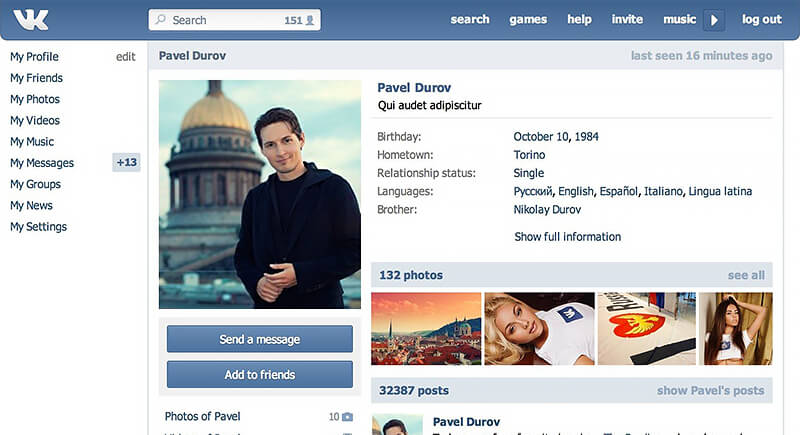Click the status text Qui audet adipiscitur

point(430,106)
